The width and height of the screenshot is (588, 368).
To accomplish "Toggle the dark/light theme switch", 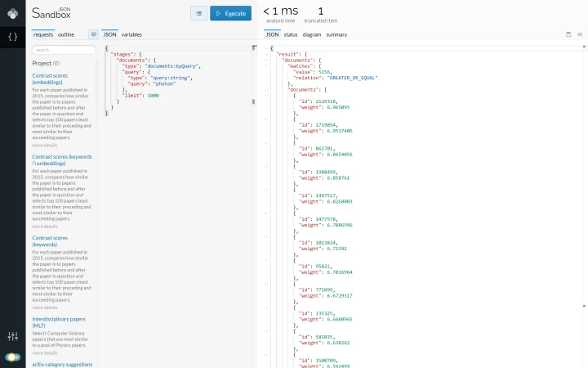I will pyautogui.click(x=13, y=357).
